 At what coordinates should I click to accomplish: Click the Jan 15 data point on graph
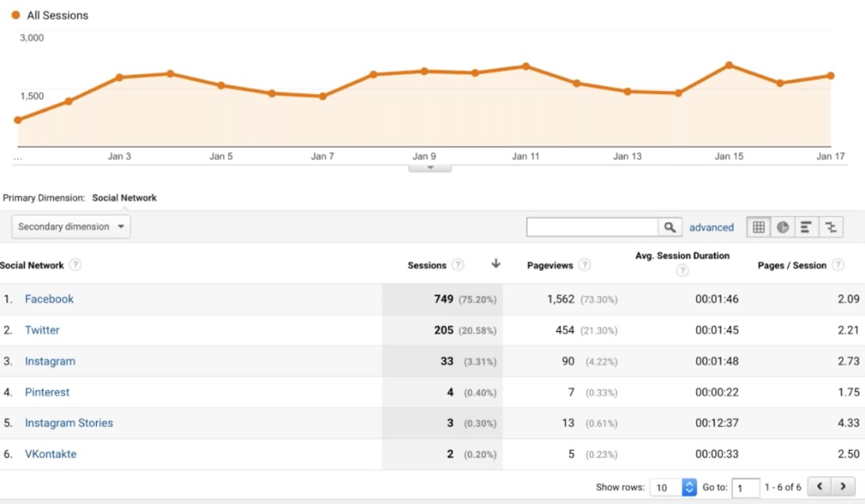click(x=728, y=63)
